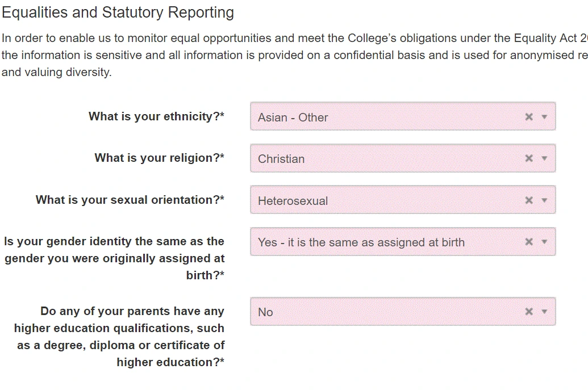588x390 pixels.
Task: Click the gender identity question label
Action: (114, 258)
